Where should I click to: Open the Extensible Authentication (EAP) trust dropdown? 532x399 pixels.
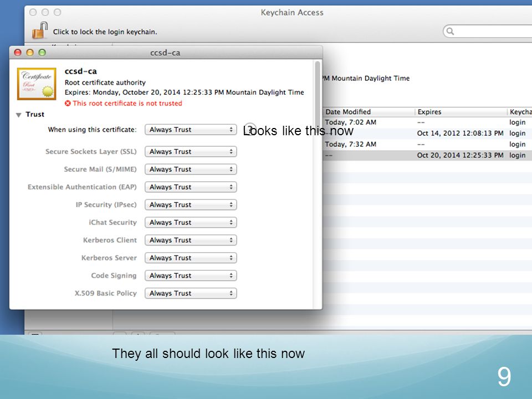coord(191,187)
